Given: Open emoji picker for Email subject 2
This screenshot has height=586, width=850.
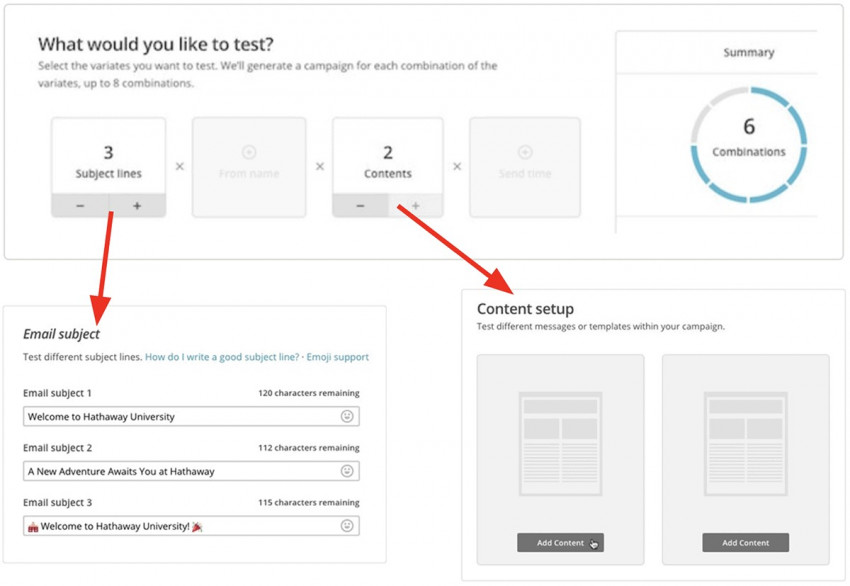Looking at the screenshot, I should click(x=347, y=471).
